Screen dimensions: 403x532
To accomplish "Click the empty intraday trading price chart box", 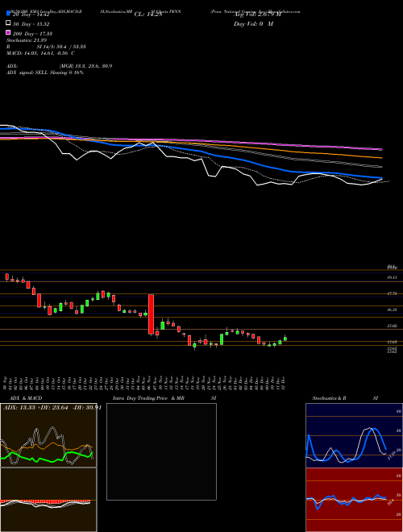I will click(161, 451).
